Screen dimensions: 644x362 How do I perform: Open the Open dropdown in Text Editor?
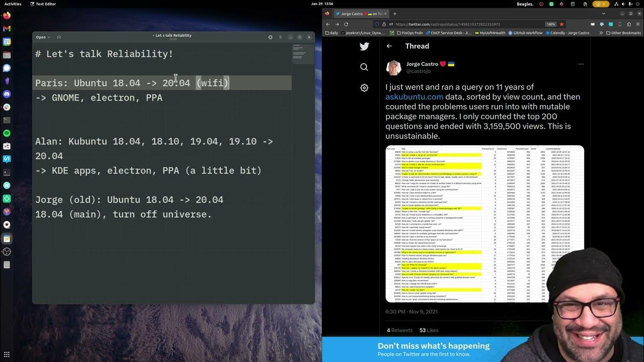click(43, 37)
